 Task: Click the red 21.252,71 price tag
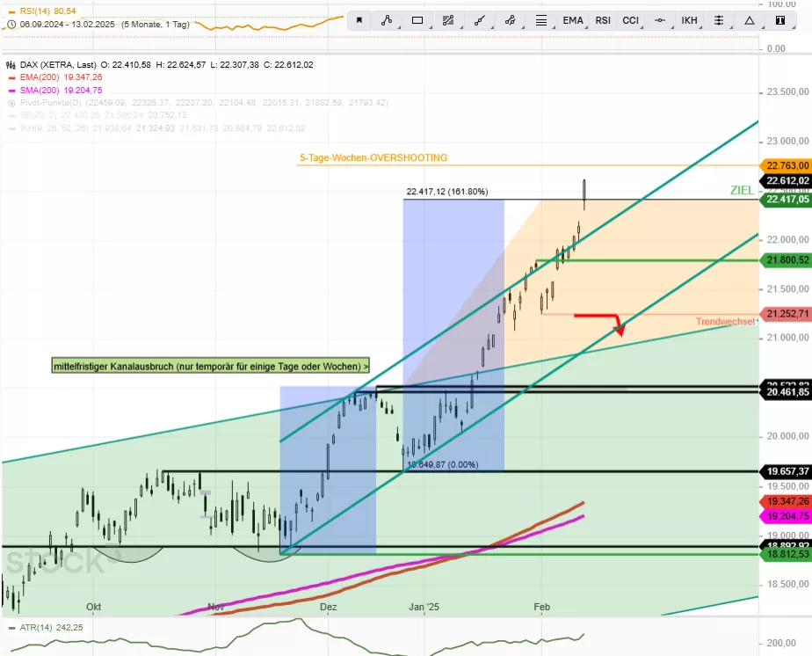787,314
